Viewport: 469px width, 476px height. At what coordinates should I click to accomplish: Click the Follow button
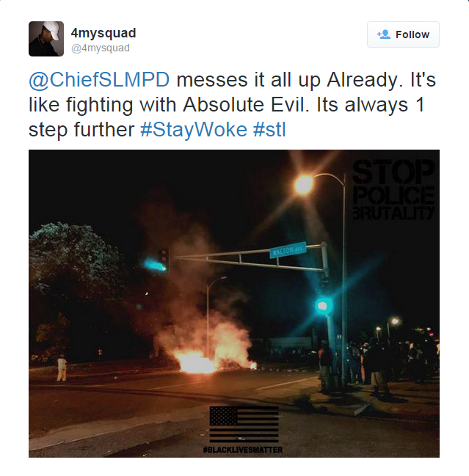pos(403,34)
